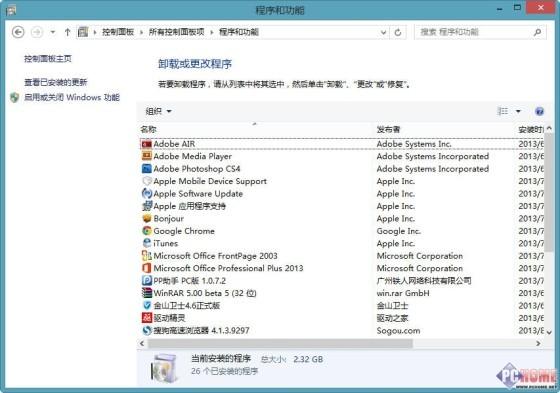Click the 26 个已安装的程序 status text
Screen dimensions: 560x393
pos(224,371)
